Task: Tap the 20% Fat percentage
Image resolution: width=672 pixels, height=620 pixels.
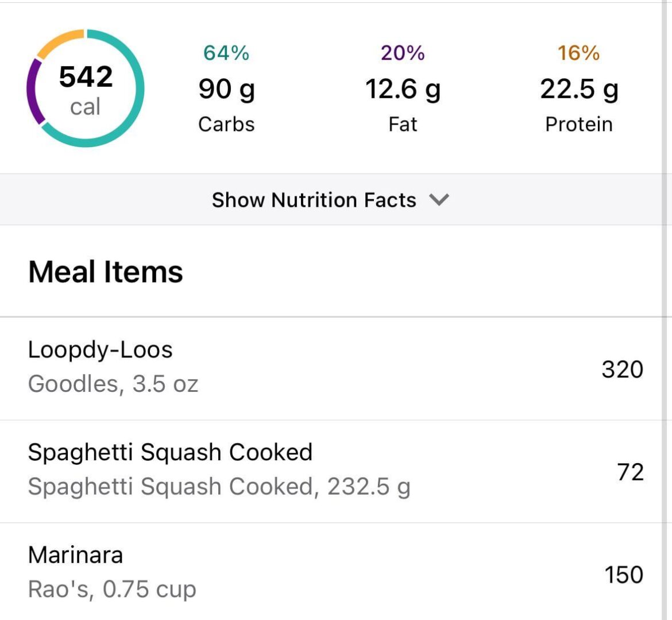Action: (402, 55)
